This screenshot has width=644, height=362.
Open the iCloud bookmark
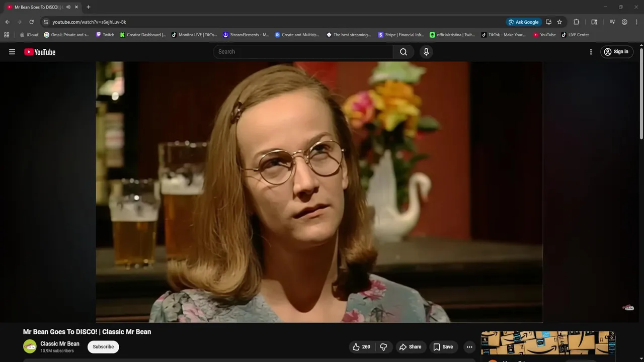pos(29,35)
